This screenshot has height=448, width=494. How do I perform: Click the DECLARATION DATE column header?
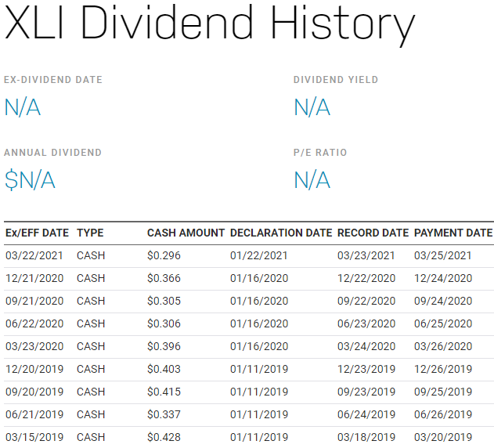281,233
